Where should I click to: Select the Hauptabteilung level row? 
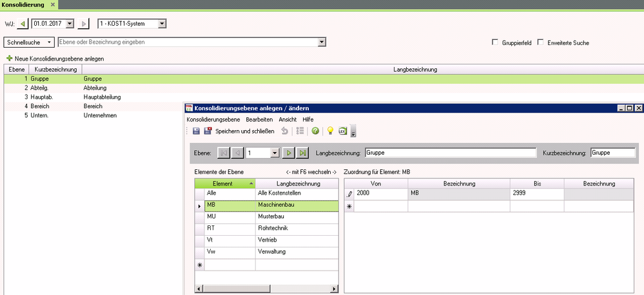pyautogui.click(x=324, y=97)
